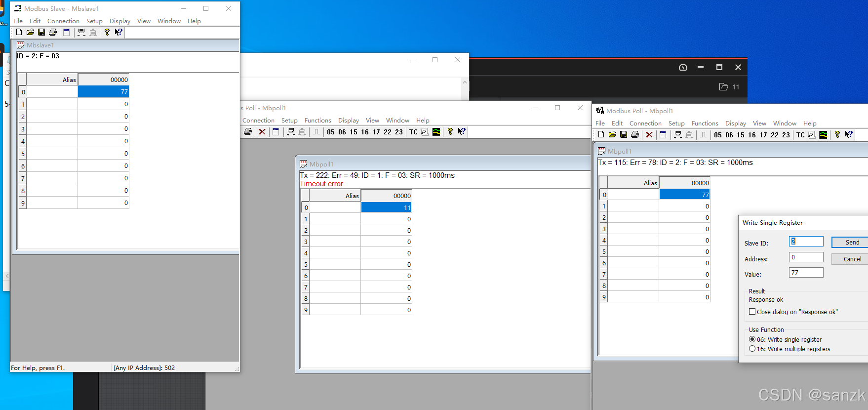Click Connect icon in right Modbus Poll toolbar
Screen dimensions: 868x410
tap(678, 134)
